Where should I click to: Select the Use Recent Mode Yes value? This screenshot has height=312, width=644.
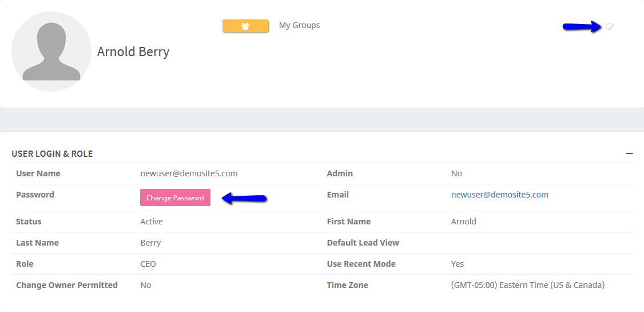pos(458,264)
